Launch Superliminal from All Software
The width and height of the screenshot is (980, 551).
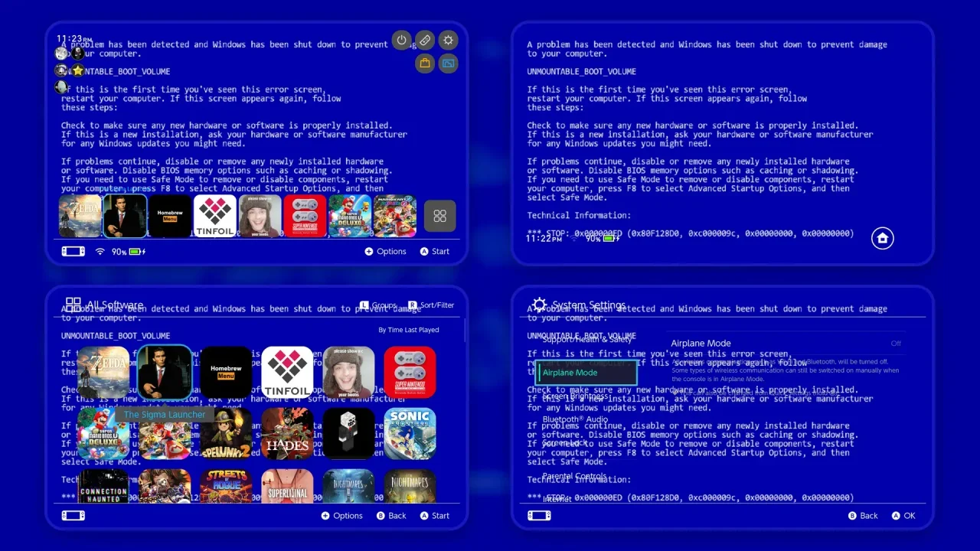pos(287,486)
